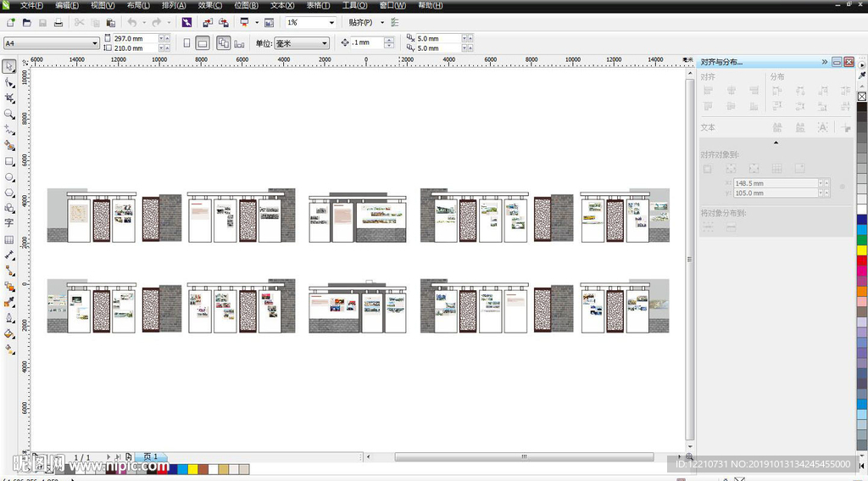This screenshot has height=481, width=868.
Task: Toggle apply layout to all pages
Action: pyautogui.click(x=223, y=43)
